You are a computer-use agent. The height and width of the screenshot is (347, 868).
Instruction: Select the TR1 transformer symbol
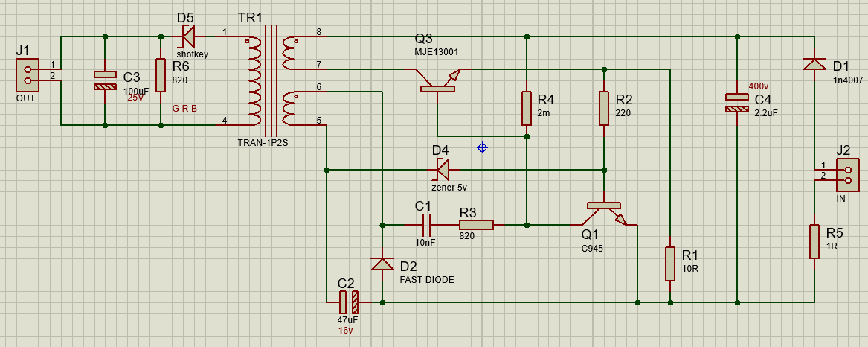click(x=271, y=81)
